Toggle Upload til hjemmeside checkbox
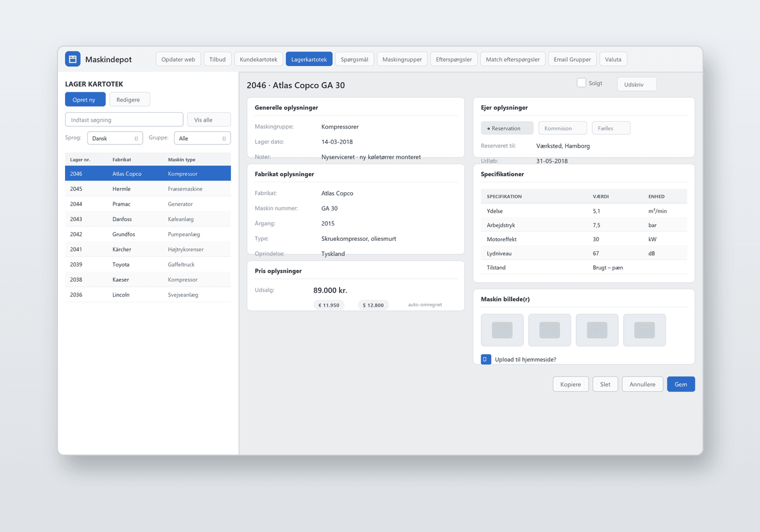This screenshot has width=760, height=532. coord(486,360)
